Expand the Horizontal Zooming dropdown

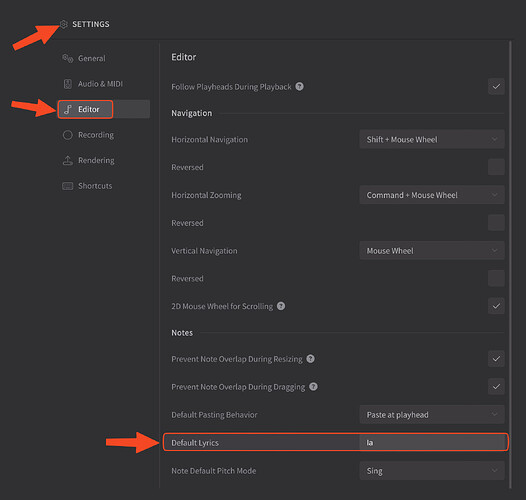432,195
